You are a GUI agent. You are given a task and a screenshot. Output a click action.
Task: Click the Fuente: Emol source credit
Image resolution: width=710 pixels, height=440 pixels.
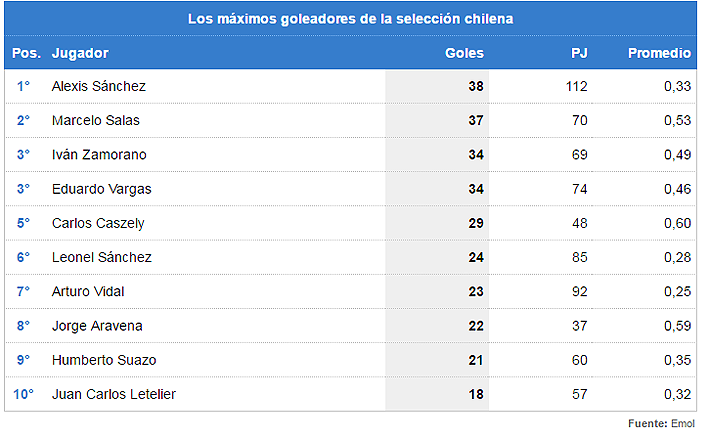[x=660, y=424]
